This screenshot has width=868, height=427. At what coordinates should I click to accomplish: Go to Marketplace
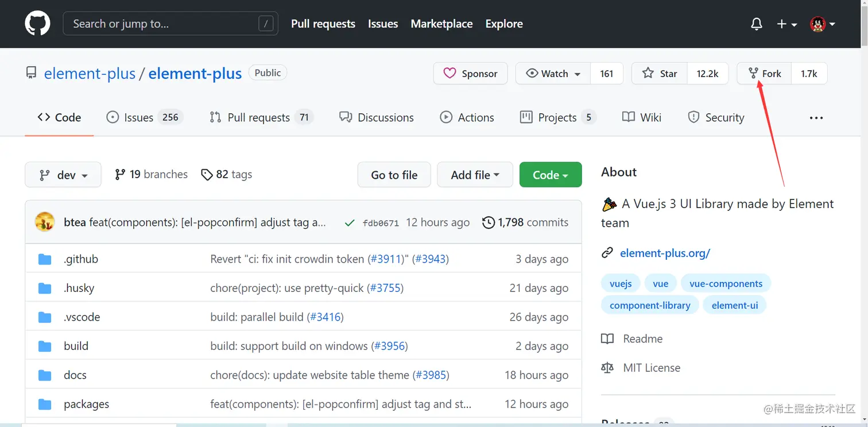click(x=441, y=24)
